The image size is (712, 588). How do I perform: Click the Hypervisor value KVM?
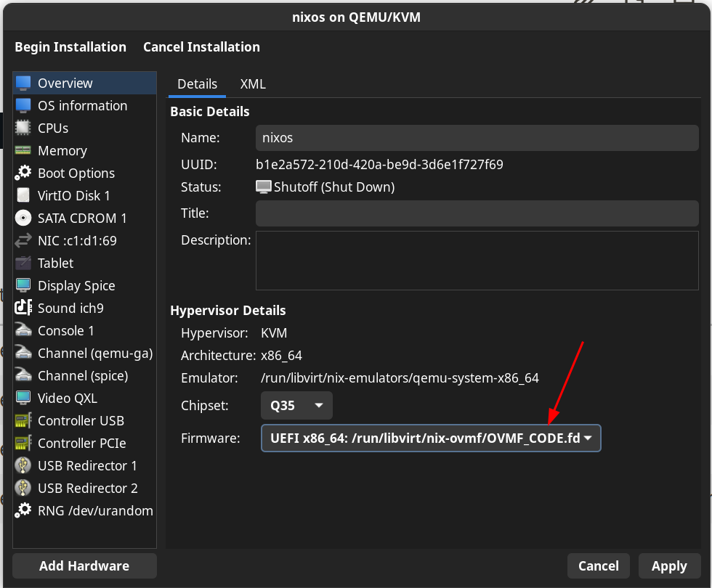pyautogui.click(x=274, y=333)
